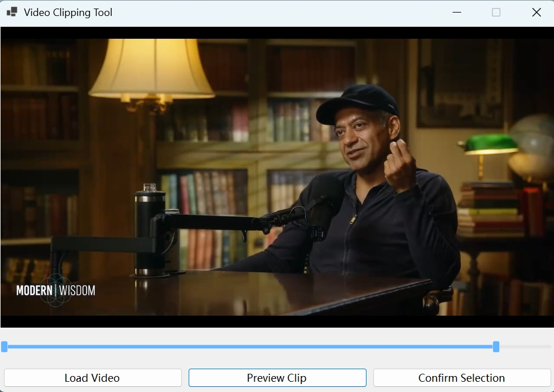554x392 pixels.
Task: Click an empty area of the title bar
Action: 285,12
